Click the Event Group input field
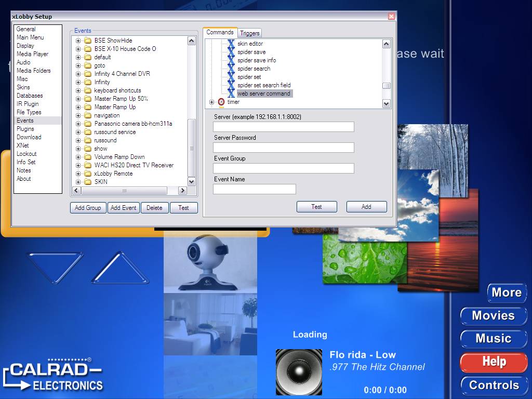Screen dimensions: 532x399 283,168
